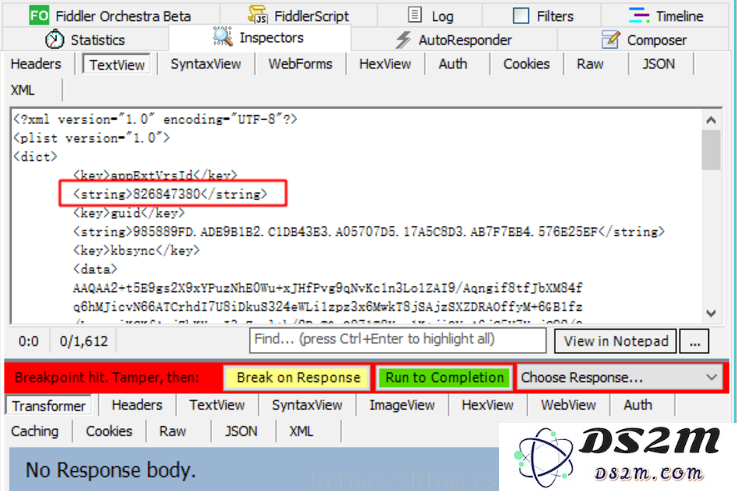Open the Statistics tab

click(86, 39)
